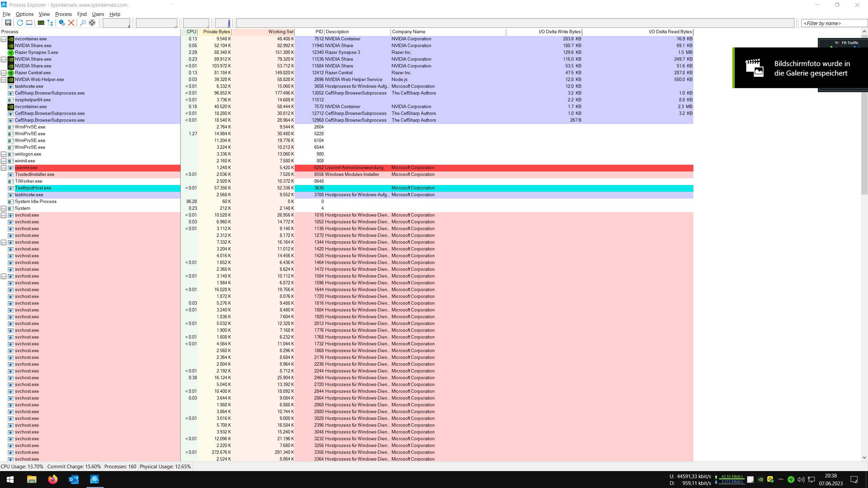Open the process Properties icon
This screenshot has height=488, width=868.
pyautogui.click(x=62, y=23)
